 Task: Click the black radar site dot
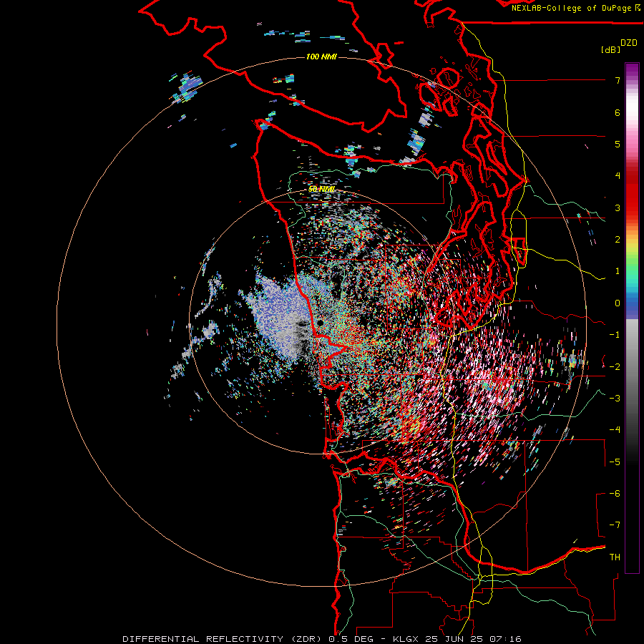click(x=321, y=323)
